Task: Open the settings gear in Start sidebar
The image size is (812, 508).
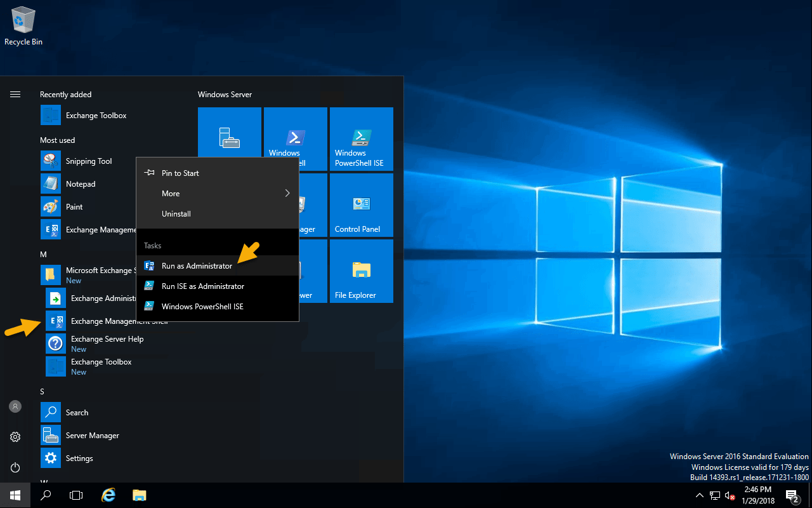Action: click(x=15, y=437)
